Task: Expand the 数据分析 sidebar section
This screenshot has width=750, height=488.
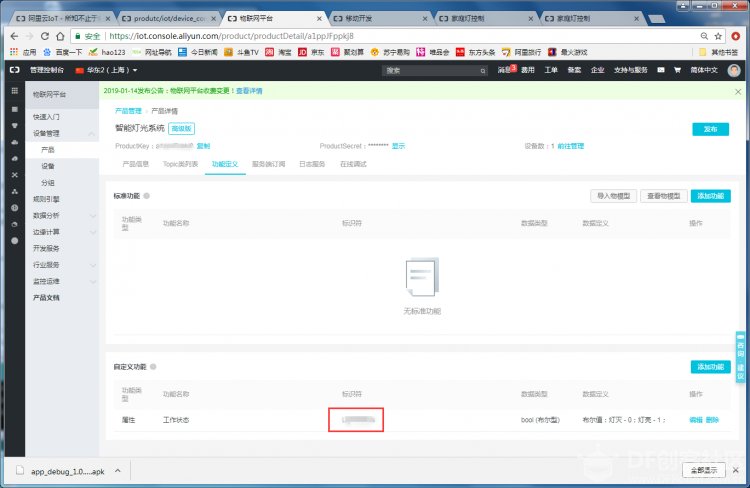Action: click(x=93, y=216)
